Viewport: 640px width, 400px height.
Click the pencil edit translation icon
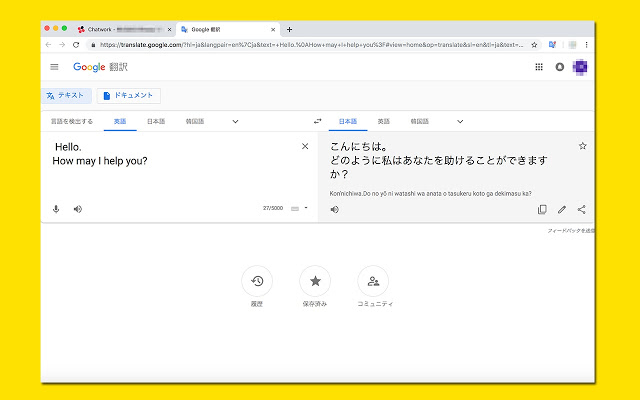coord(562,209)
